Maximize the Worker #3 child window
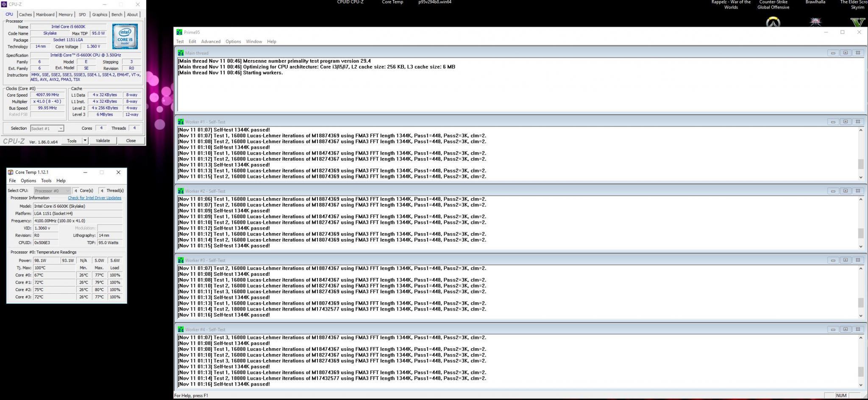Screen dimensions: 868x400 [845, 260]
